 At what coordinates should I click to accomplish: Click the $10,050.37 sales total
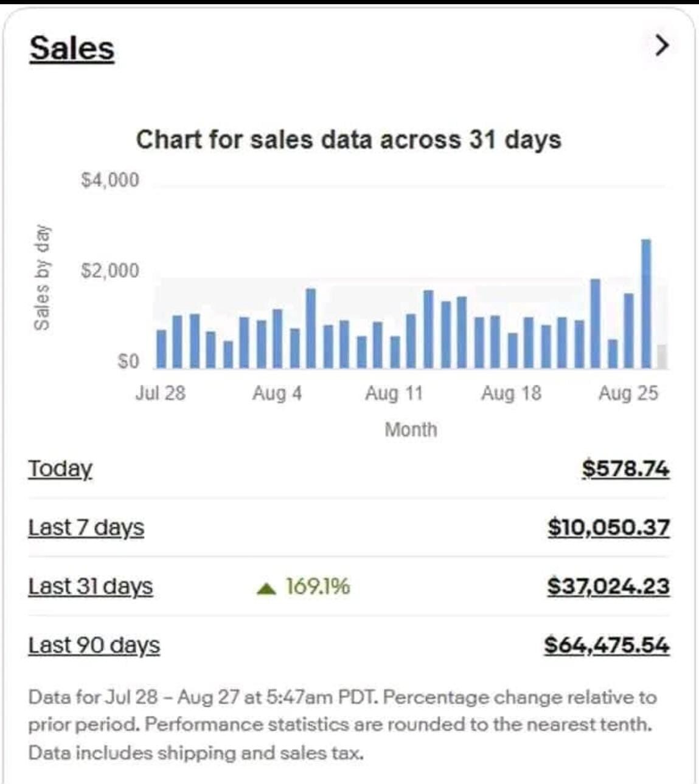click(x=608, y=528)
